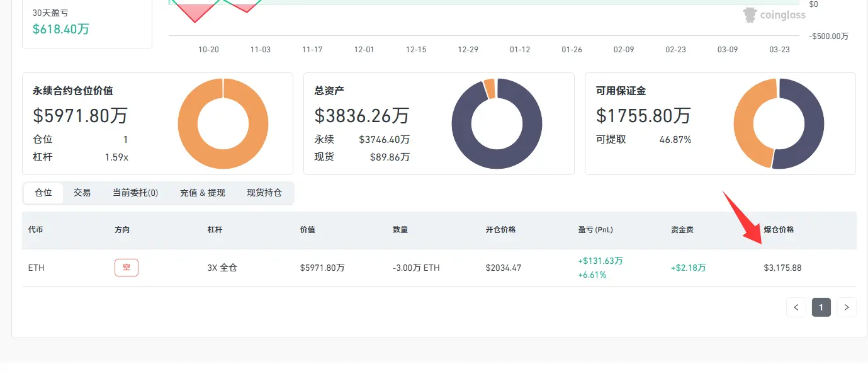This screenshot has height=374, width=868.
Task: Select page 1 button
Action: (821, 307)
